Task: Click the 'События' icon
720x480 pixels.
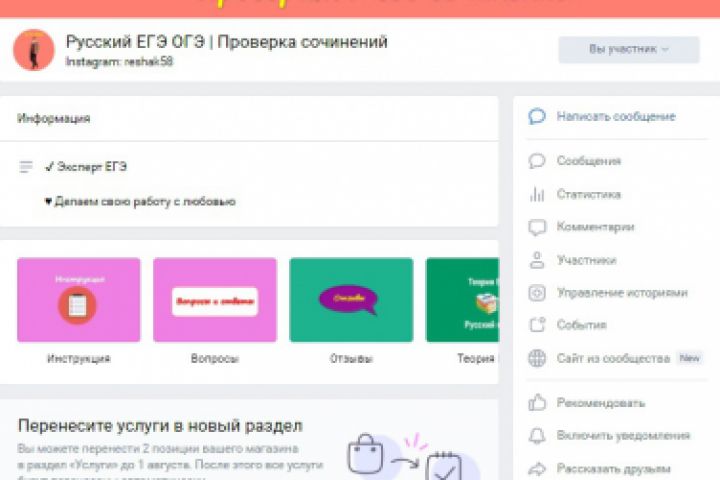Action: point(537,325)
